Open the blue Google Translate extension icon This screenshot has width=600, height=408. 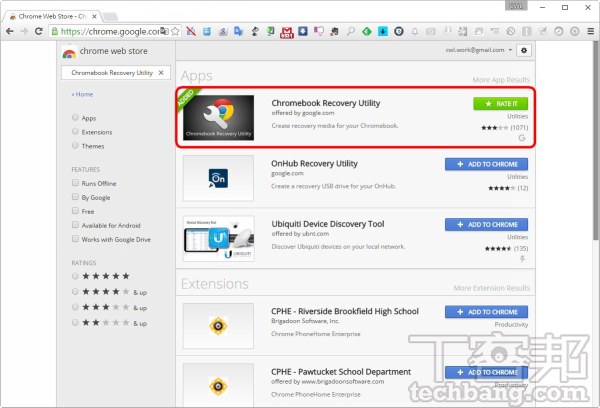click(x=239, y=31)
